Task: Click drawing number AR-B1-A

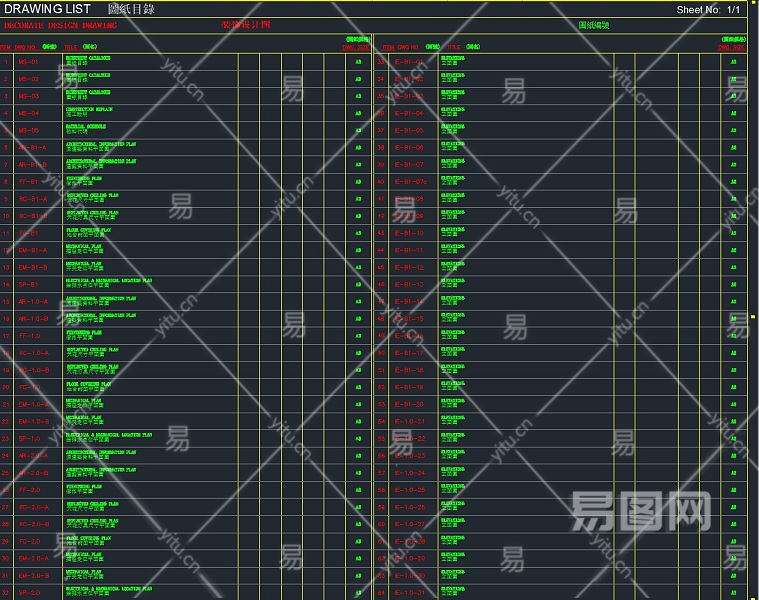Action: tap(32, 148)
